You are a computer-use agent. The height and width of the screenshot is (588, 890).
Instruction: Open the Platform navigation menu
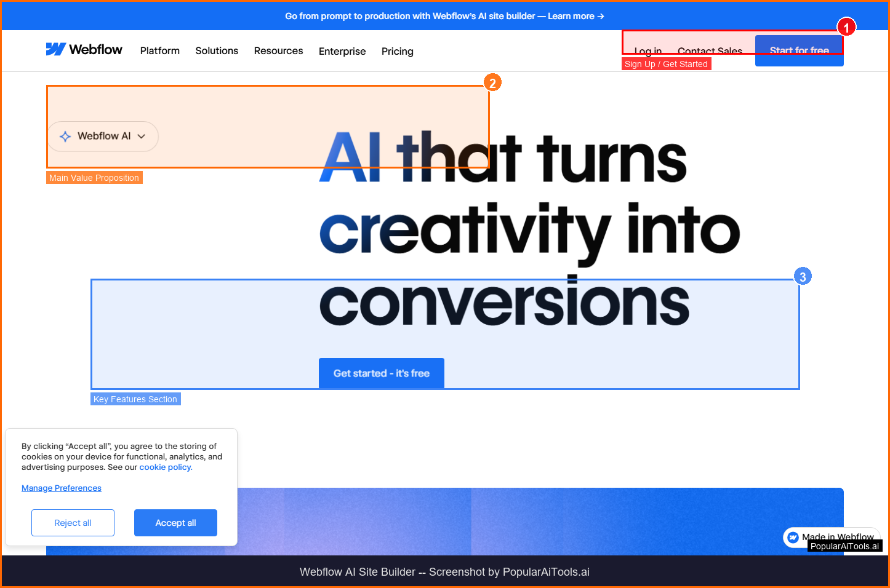[x=159, y=51]
